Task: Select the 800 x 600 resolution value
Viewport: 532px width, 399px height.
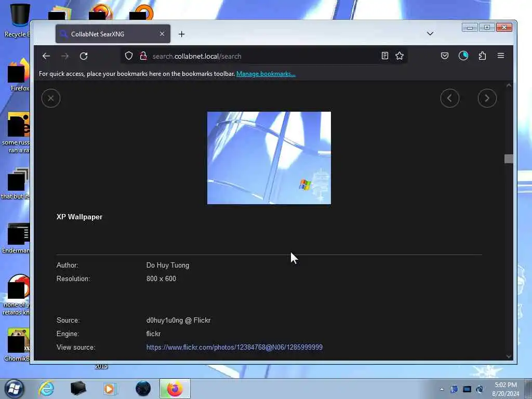Action: (161, 278)
